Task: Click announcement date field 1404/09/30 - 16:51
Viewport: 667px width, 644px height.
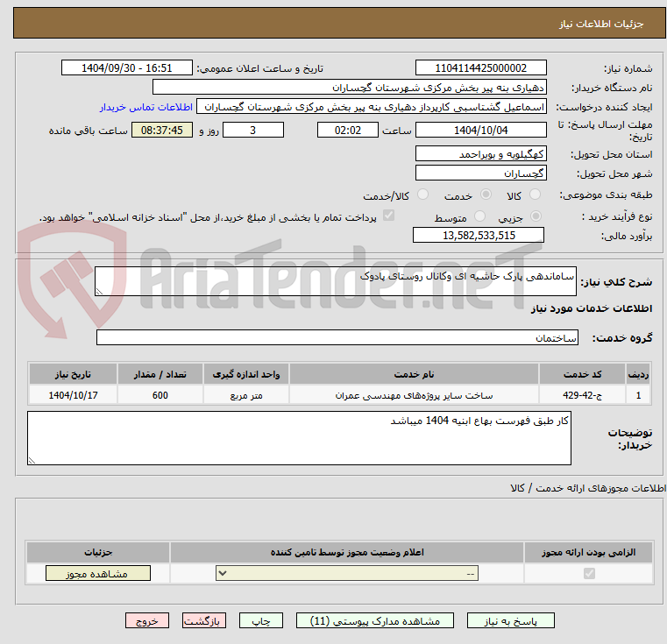Action: pos(127,67)
